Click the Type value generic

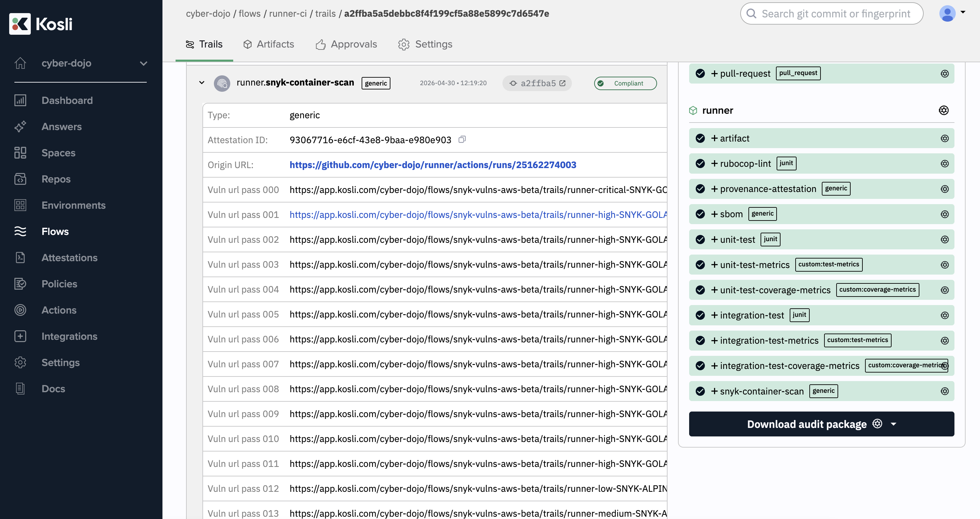(x=304, y=115)
